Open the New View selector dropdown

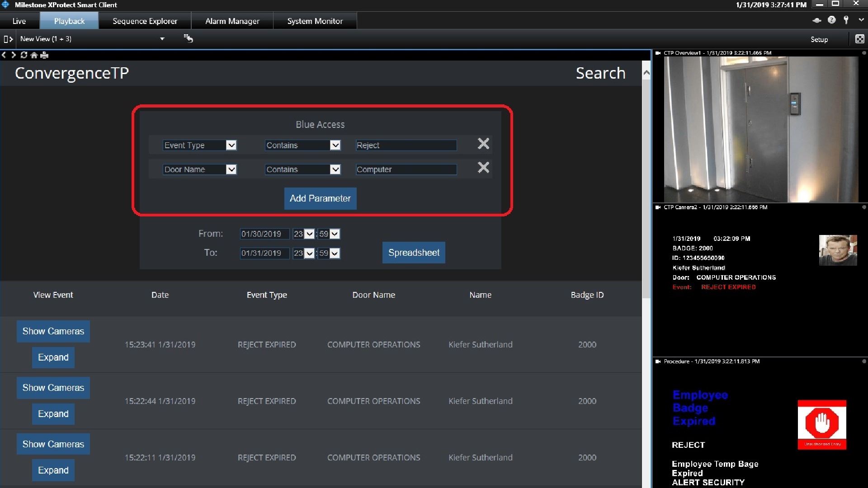162,39
